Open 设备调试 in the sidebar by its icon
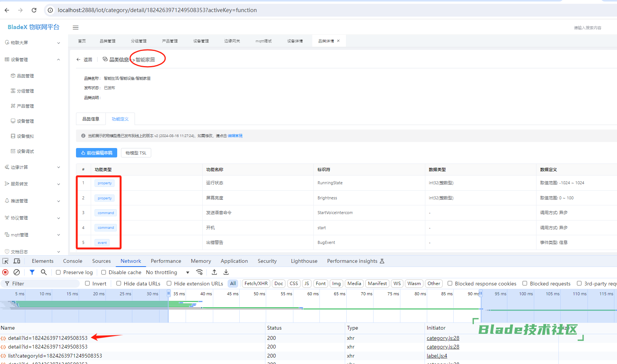617x364 pixels. (x=13, y=151)
